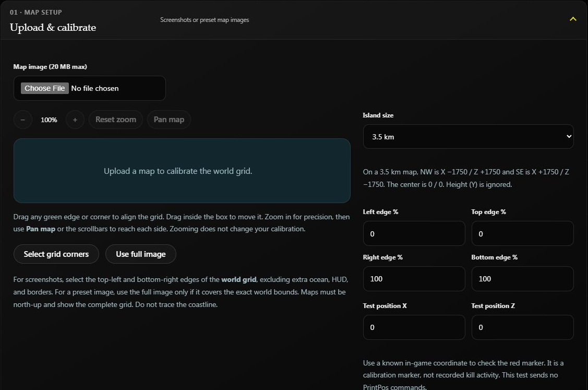Image resolution: width=588 pixels, height=390 pixels.
Task: Click the Reset zoom button
Action: pos(115,120)
